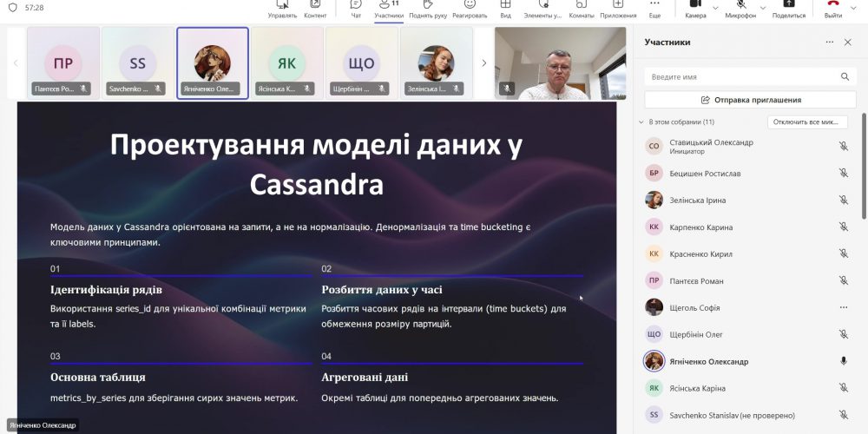The width and height of the screenshot is (868, 434).
Task: Select Карпенко Карина in participants list
Action: pos(746,227)
